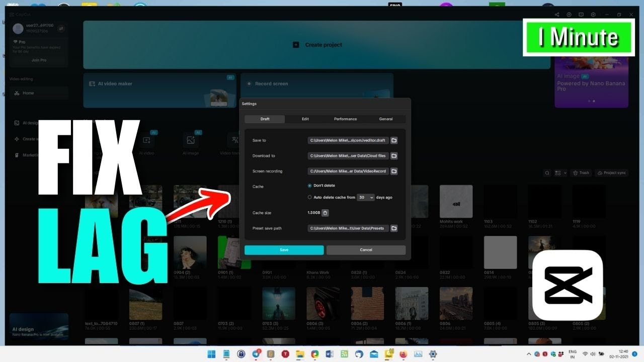Click the account switch icon beside username
644x362 pixels.
[x=61, y=29]
